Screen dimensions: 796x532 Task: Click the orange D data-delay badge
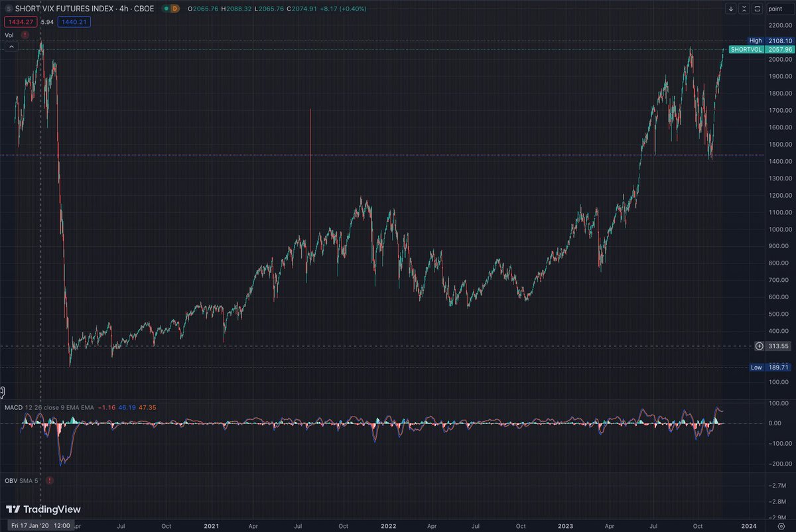174,9
